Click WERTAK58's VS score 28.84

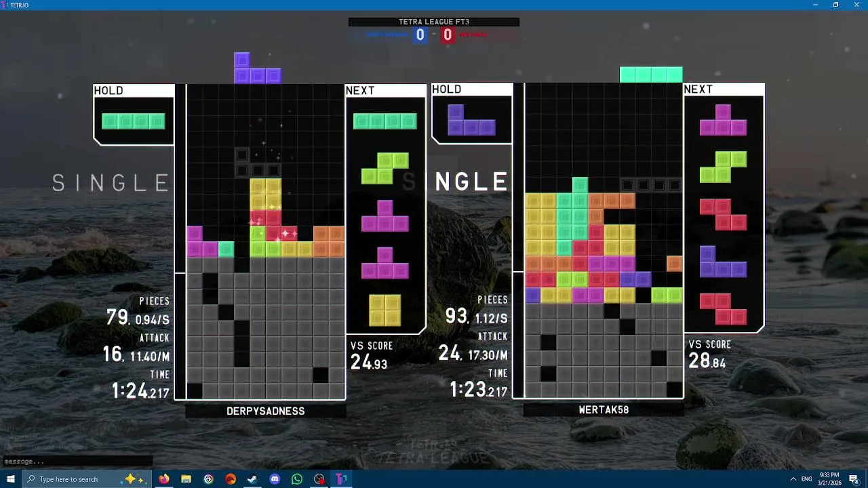click(x=707, y=361)
